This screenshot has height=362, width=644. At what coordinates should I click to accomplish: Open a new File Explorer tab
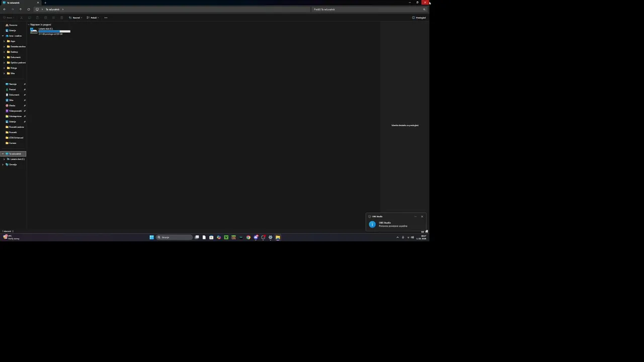pyautogui.click(x=45, y=3)
